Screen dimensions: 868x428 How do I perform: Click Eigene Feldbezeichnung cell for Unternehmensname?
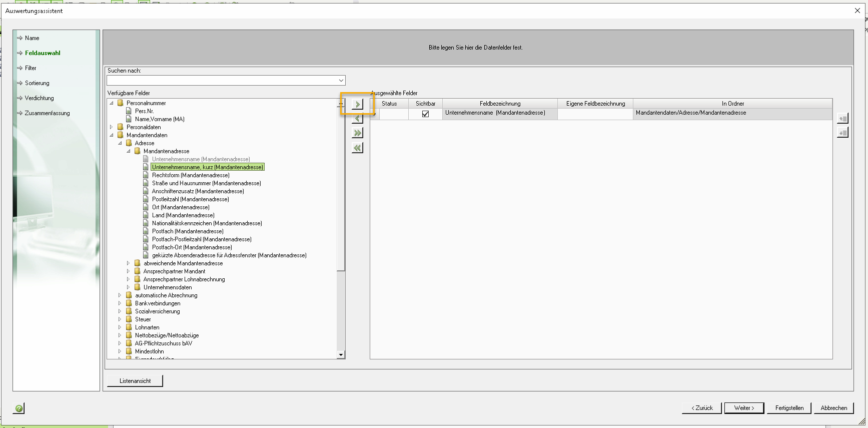[595, 114]
